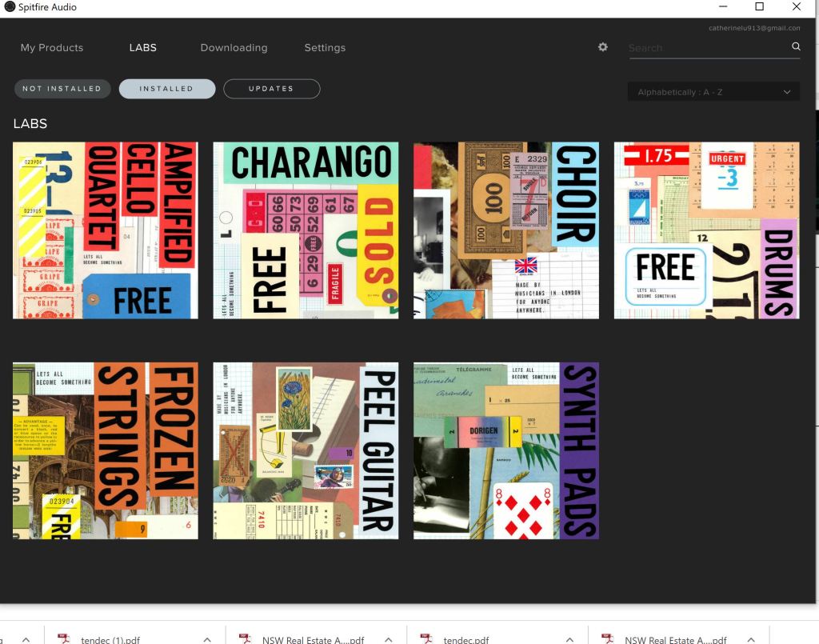Click into the Search input field
The height and width of the screenshot is (644, 819).
pos(704,48)
